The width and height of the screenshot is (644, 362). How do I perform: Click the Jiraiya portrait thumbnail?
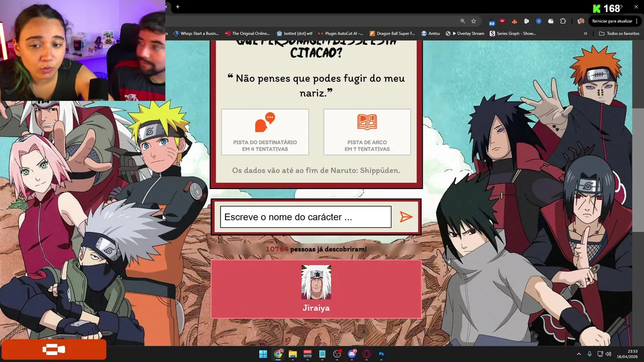[316, 282]
